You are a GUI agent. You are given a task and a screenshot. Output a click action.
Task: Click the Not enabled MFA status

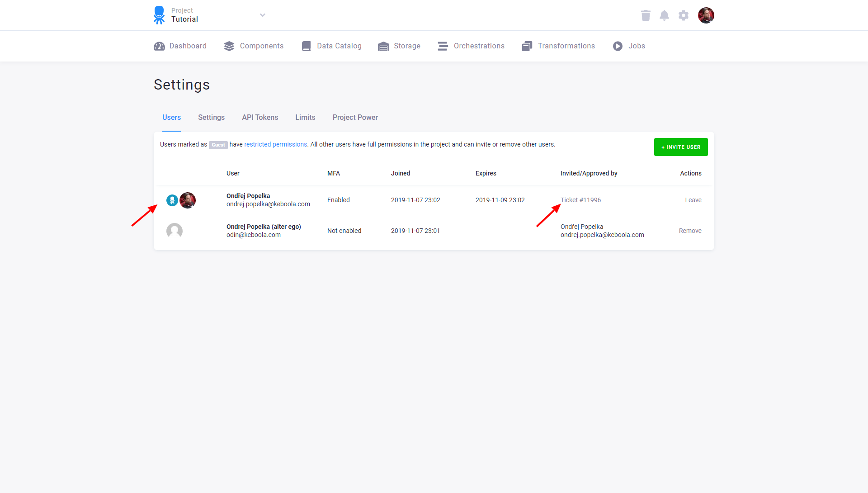tap(344, 231)
